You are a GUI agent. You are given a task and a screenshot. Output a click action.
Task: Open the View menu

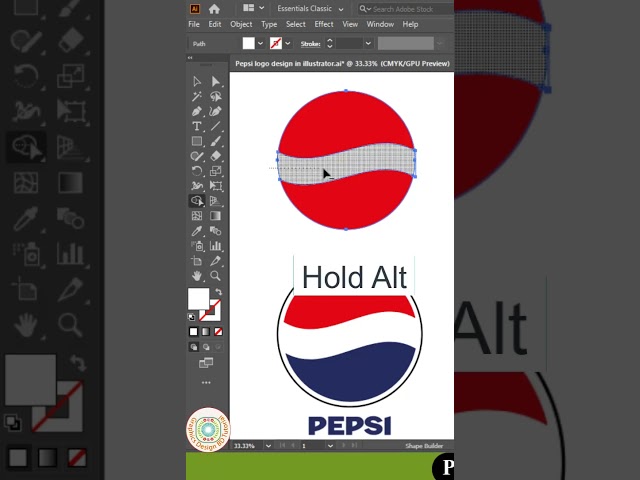(350, 24)
